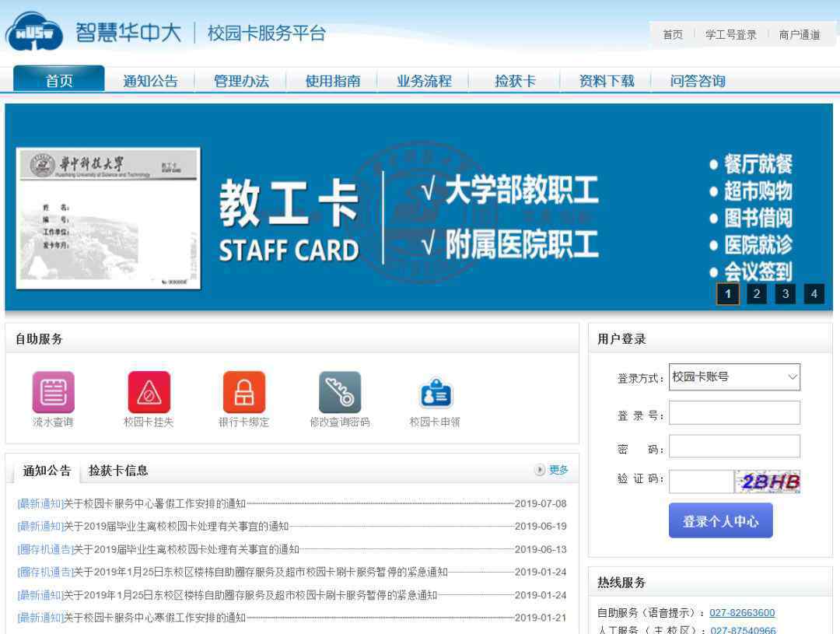The width and height of the screenshot is (840, 634).
Task: Click the 登录个人中心 login button
Action: coord(720,520)
